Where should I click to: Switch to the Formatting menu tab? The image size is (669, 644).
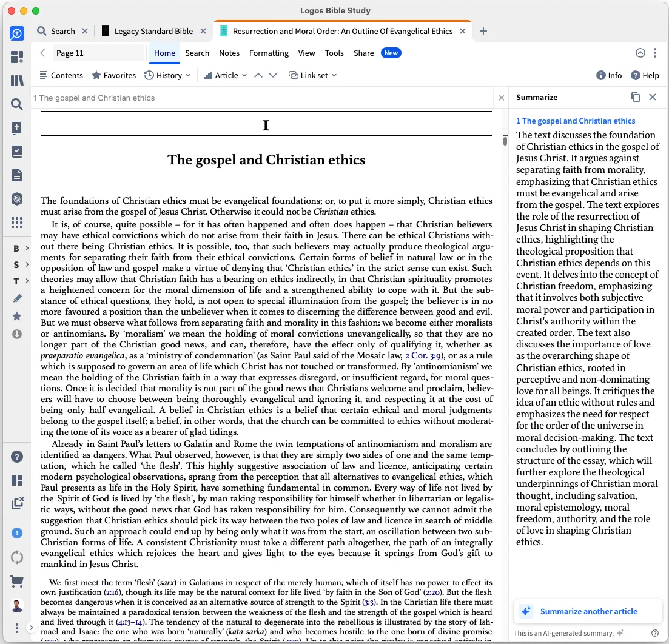(269, 53)
